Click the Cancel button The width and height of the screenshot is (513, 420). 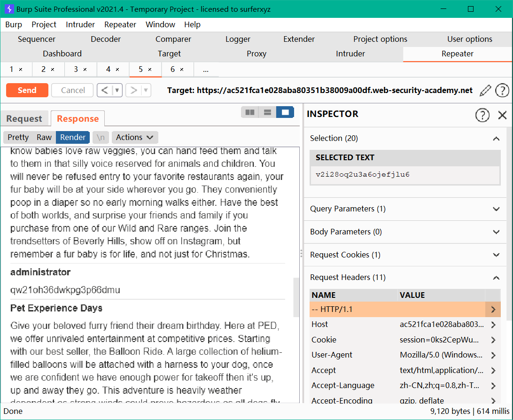point(73,90)
